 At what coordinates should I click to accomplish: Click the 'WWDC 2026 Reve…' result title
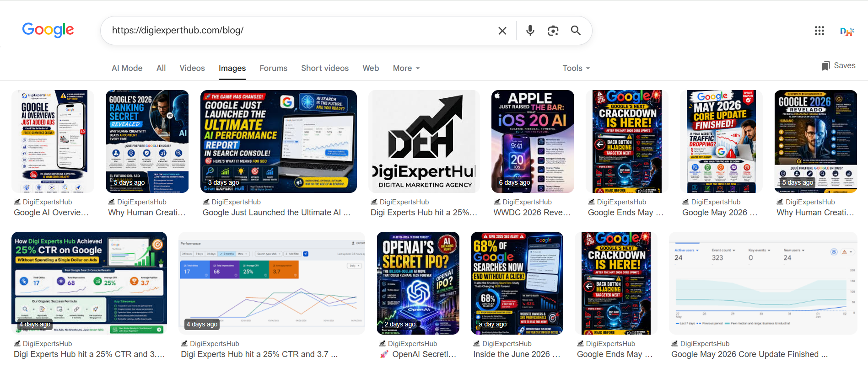[532, 213]
